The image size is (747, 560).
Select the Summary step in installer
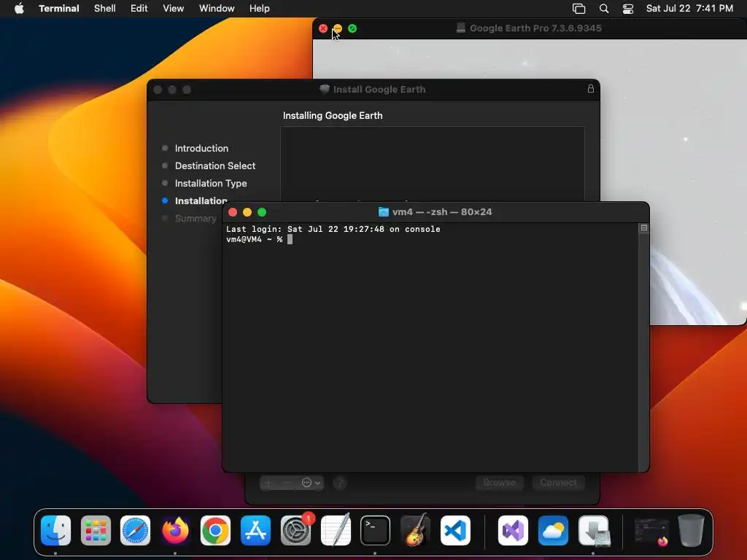196,218
